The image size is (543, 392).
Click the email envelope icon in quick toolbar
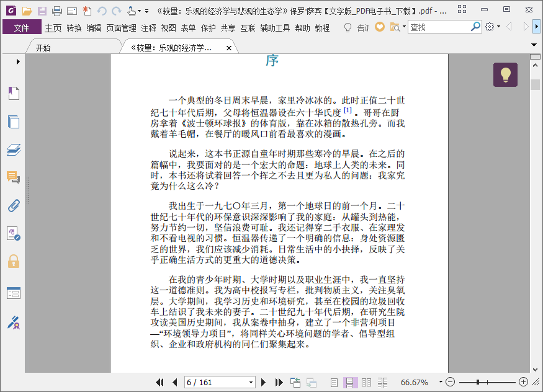coord(72,11)
